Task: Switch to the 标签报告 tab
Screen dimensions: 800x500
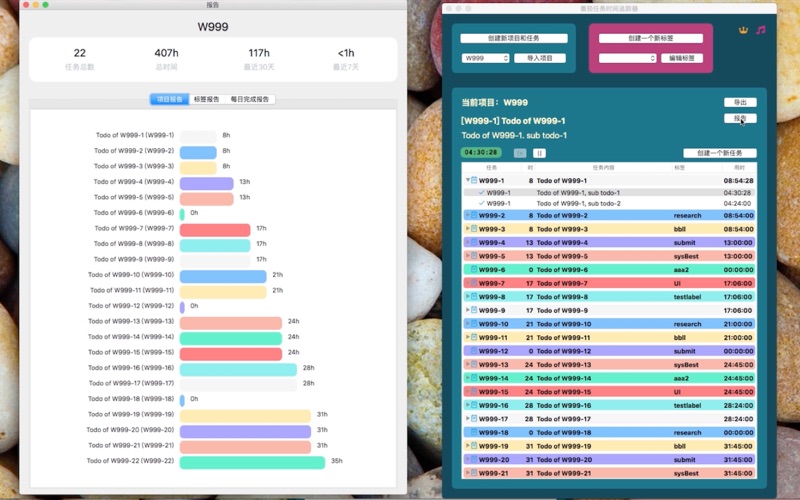Action: coord(206,100)
